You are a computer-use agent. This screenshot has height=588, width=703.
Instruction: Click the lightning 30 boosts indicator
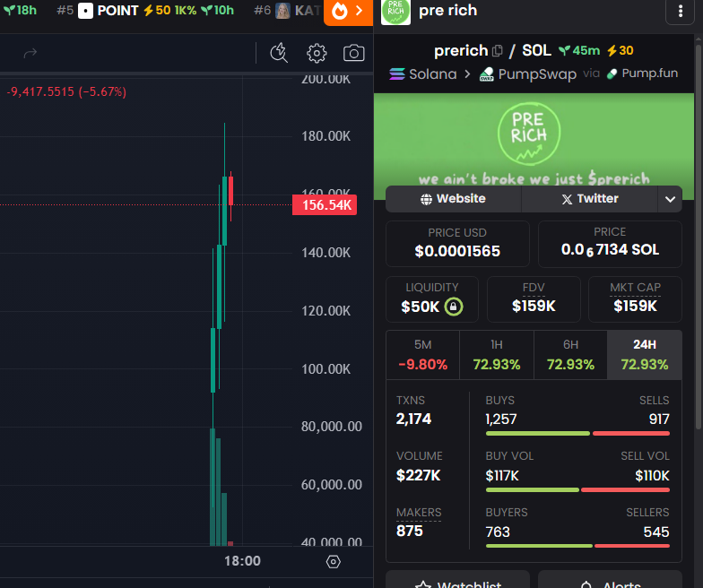coord(621,50)
